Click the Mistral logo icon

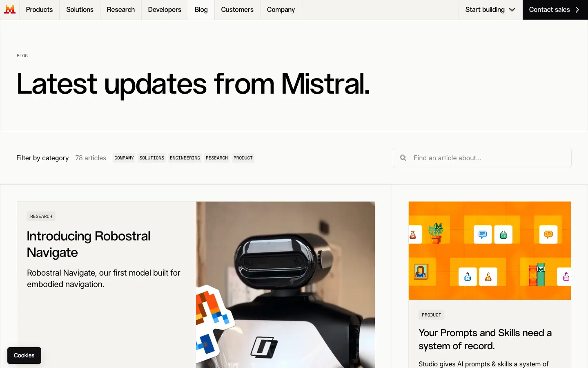tap(10, 9)
